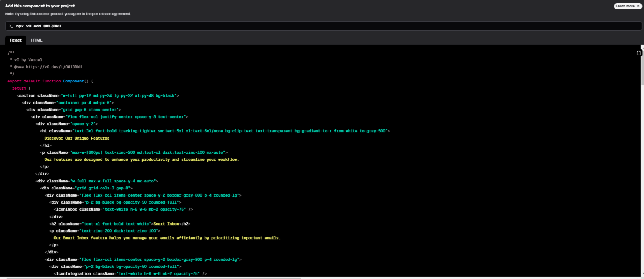Click the Component function name in code
Viewport: 644px width, 279px height.
pyautogui.click(x=73, y=81)
